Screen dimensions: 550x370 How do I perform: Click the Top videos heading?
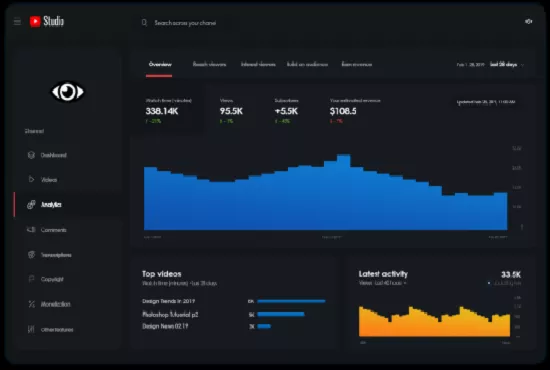click(x=162, y=274)
